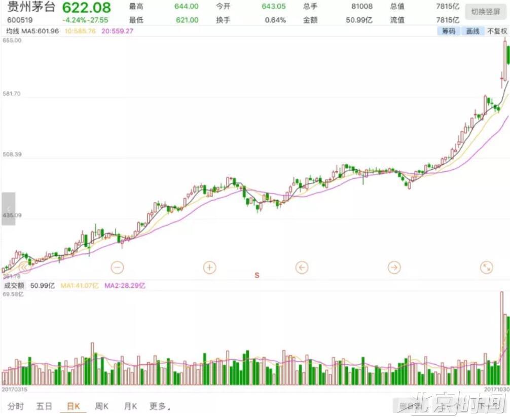Toggle the 画线 draw-line mode

coord(472,31)
